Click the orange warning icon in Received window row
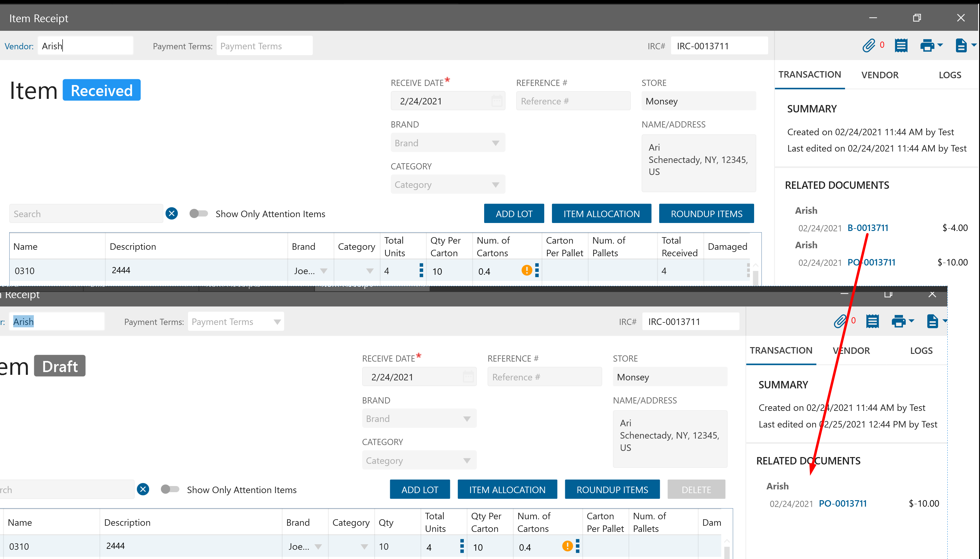Image resolution: width=980 pixels, height=559 pixels. [x=526, y=270]
